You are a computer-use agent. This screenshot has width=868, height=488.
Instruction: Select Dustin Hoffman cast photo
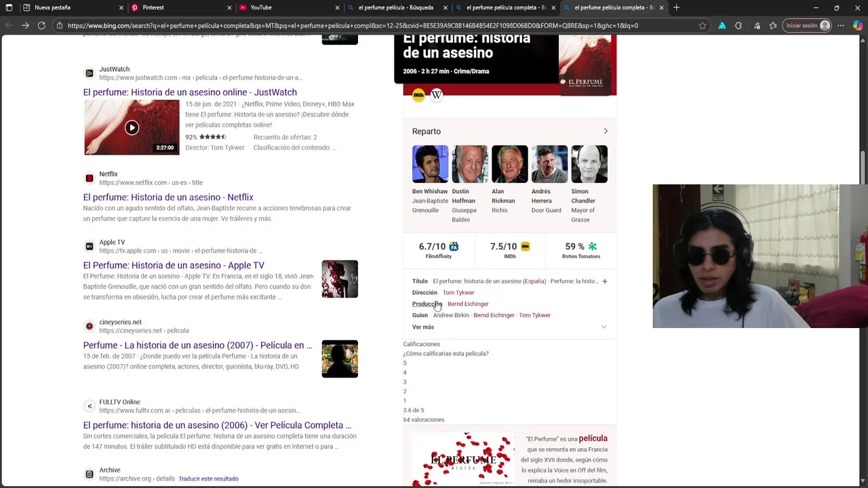470,164
